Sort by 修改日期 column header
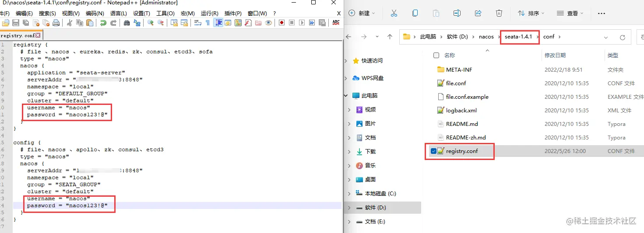 coord(555,56)
